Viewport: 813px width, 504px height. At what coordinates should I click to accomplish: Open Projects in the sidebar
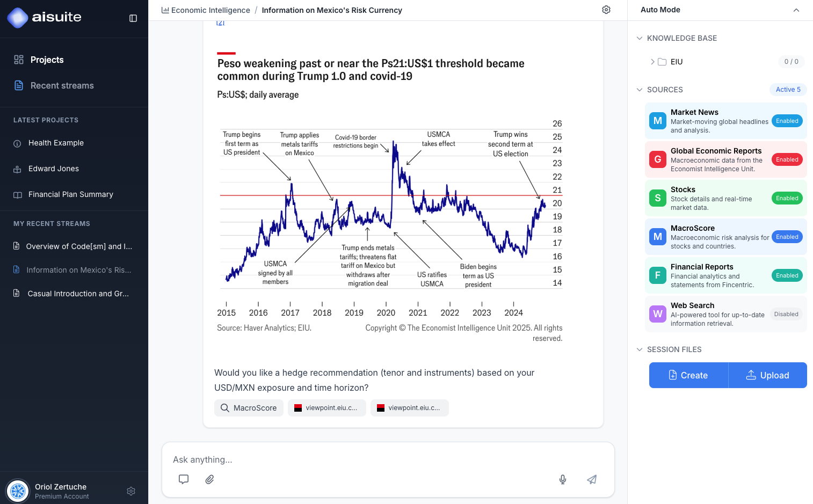47,60
